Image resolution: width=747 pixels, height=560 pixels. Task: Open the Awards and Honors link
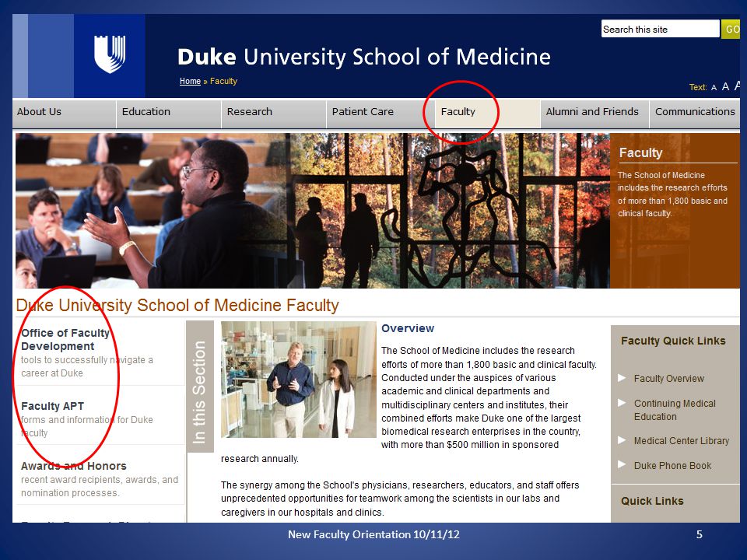74,466
